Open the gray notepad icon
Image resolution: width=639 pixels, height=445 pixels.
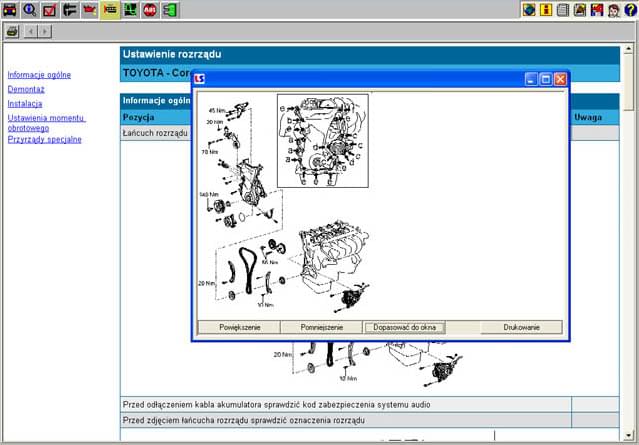point(563,10)
